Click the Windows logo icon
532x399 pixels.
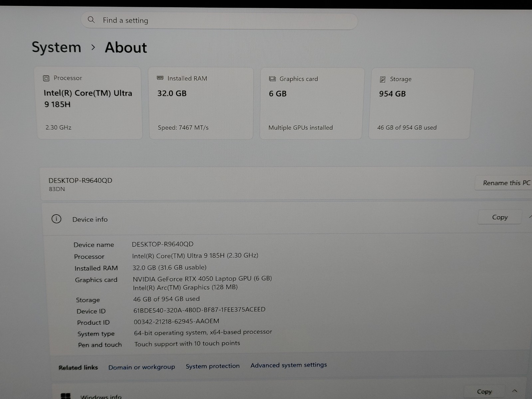tap(66, 396)
